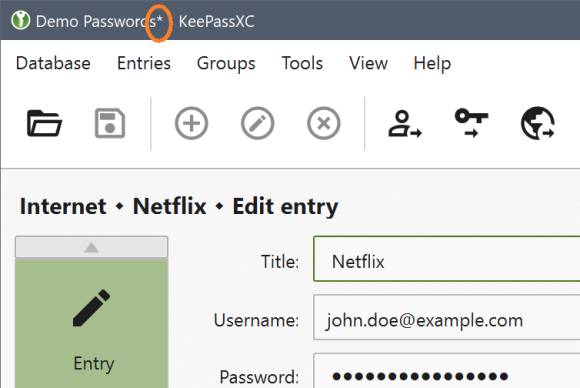Screen dimensions: 580x388
Task: Open the Tools menu
Action: (x=302, y=63)
